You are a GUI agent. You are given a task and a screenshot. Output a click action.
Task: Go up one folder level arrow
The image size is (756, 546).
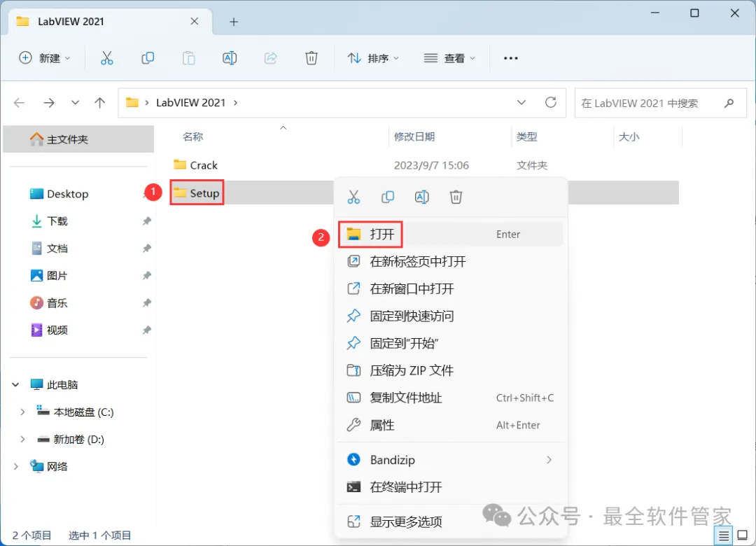(x=100, y=103)
